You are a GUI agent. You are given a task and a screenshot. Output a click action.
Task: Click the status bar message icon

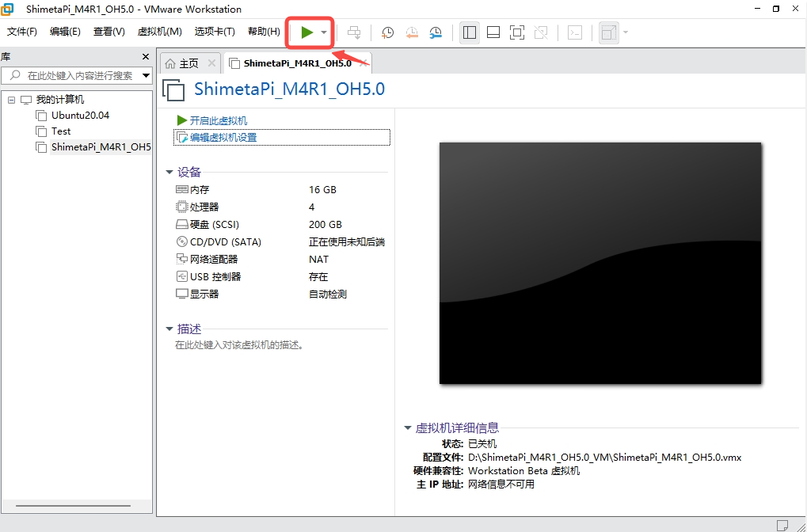(x=782, y=525)
